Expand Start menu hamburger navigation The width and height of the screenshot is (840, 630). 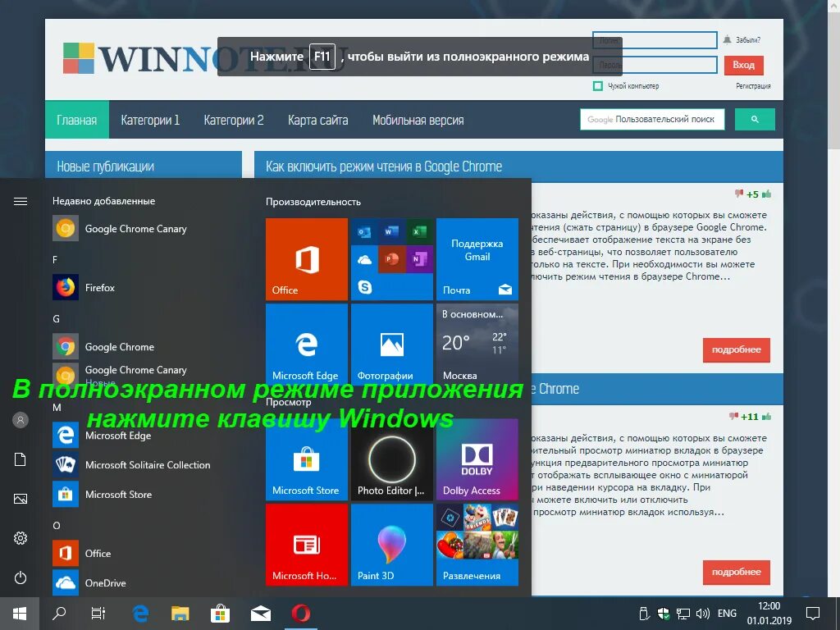click(21, 202)
